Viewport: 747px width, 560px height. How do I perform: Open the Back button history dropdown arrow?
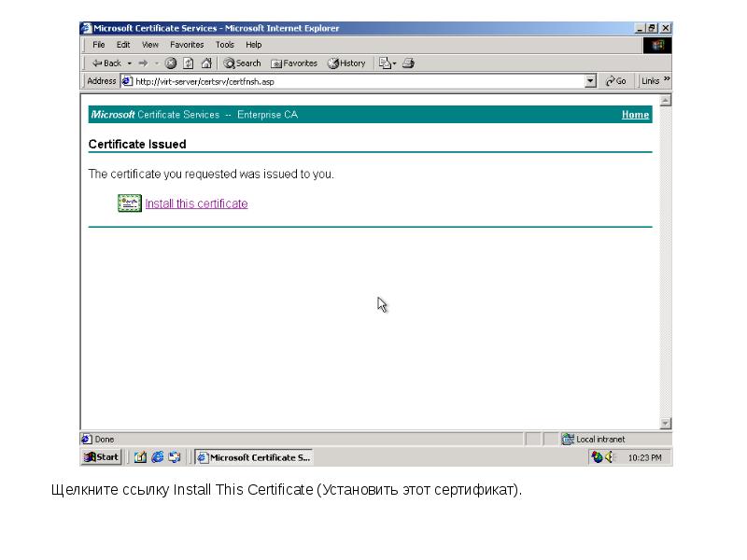pos(129,63)
